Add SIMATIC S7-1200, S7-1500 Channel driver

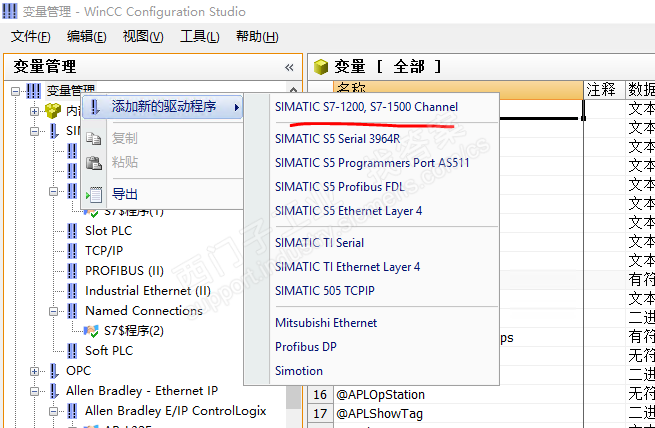tap(366, 107)
